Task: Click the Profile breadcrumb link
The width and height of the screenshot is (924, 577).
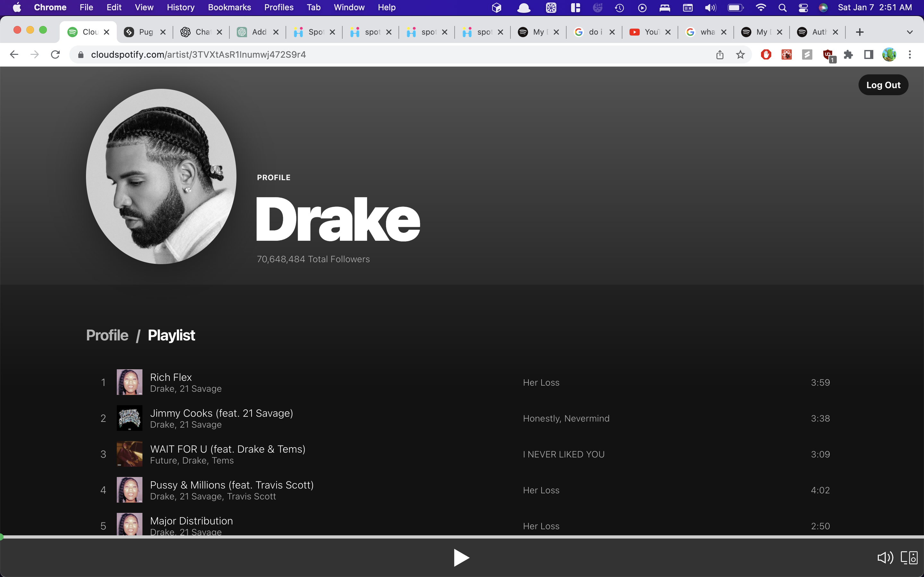Action: (107, 335)
